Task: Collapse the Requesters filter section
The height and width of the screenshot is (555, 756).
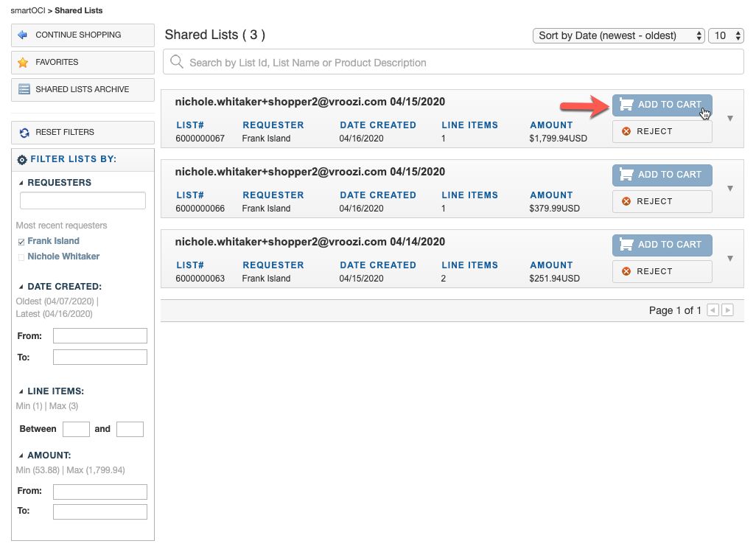Action: pyautogui.click(x=21, y=183)
